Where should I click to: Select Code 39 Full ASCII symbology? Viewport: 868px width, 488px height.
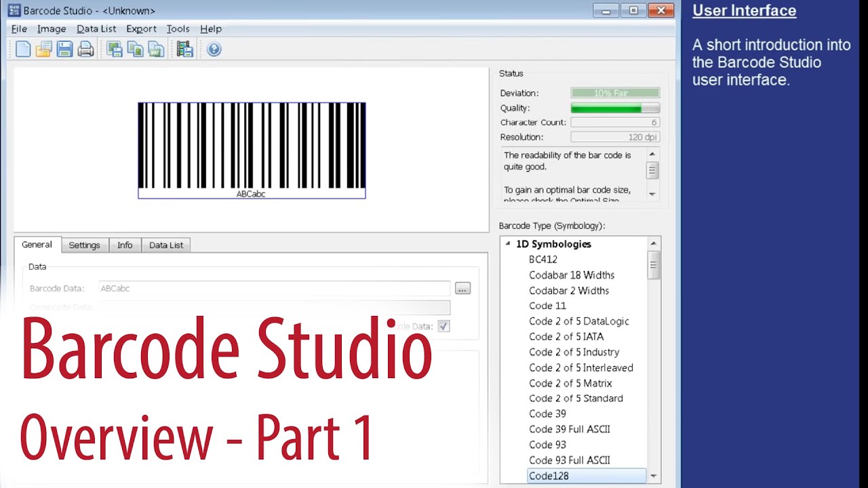coord(570,430)
